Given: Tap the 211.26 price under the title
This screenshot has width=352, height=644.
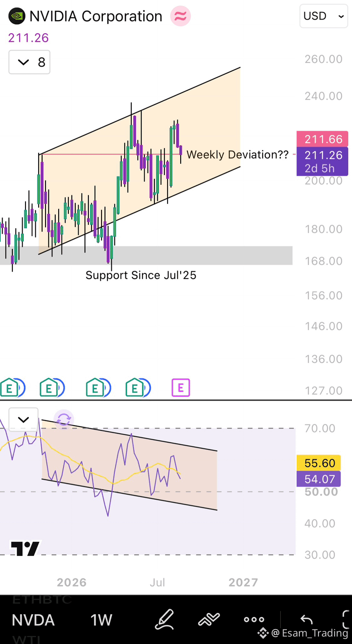Looking at the screenshot, I should 28,38.
